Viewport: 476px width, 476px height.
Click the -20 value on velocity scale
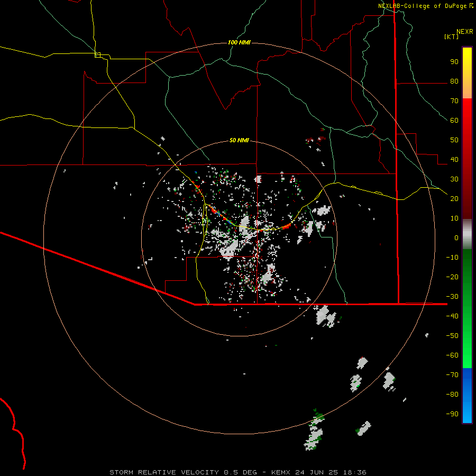452,277
